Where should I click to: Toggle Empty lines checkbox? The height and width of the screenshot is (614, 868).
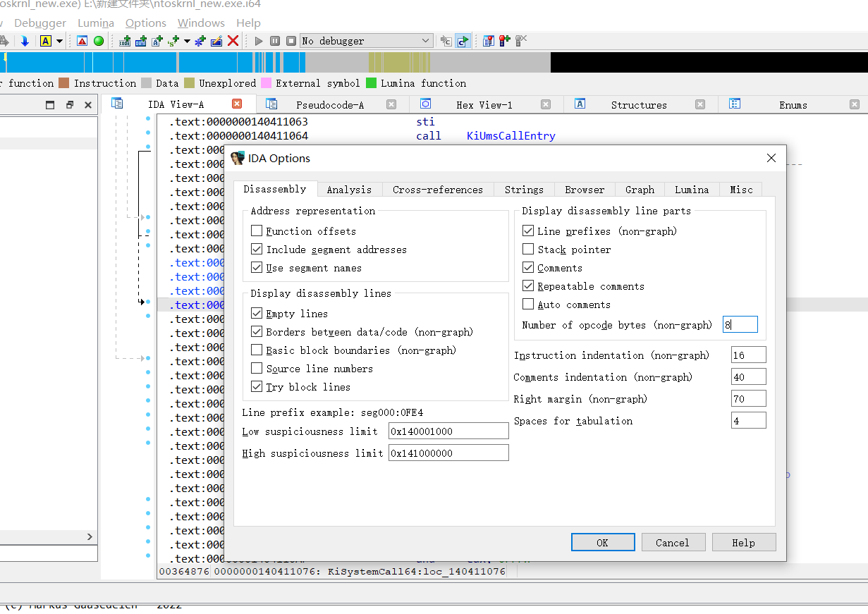(257, 314)
